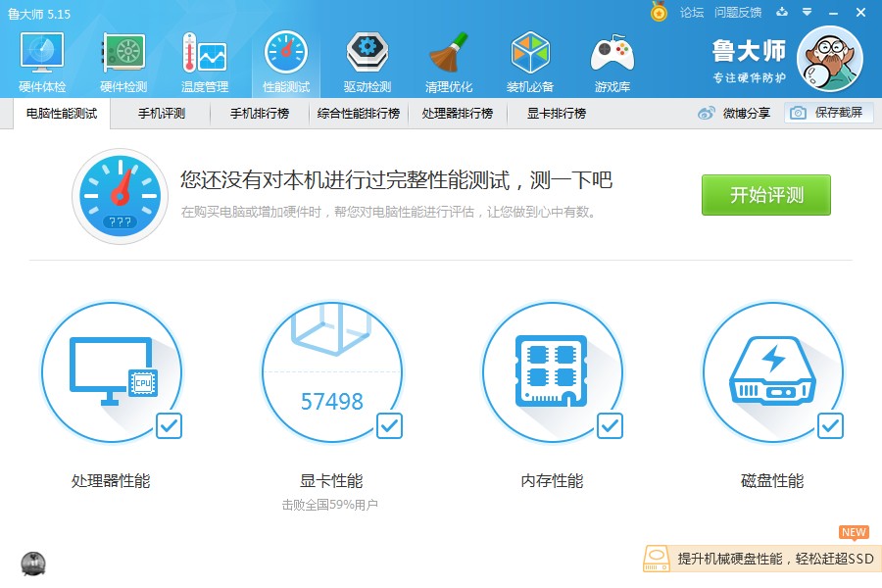Toggle the checkmark on 内存性能
Image resolution: width=882 pixels, height=588 pixels.
pos(610,426)
